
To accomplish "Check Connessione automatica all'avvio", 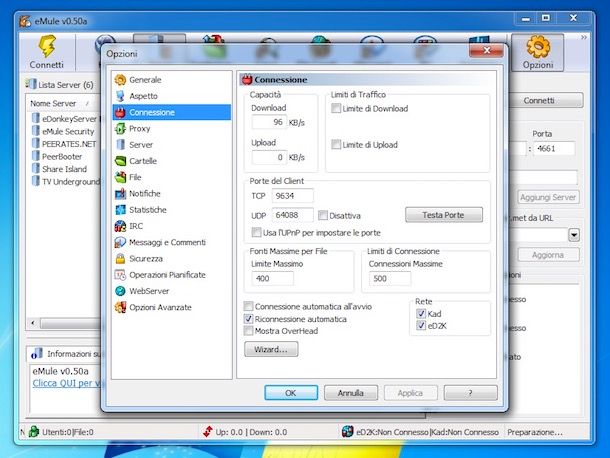I will [248, 306].
